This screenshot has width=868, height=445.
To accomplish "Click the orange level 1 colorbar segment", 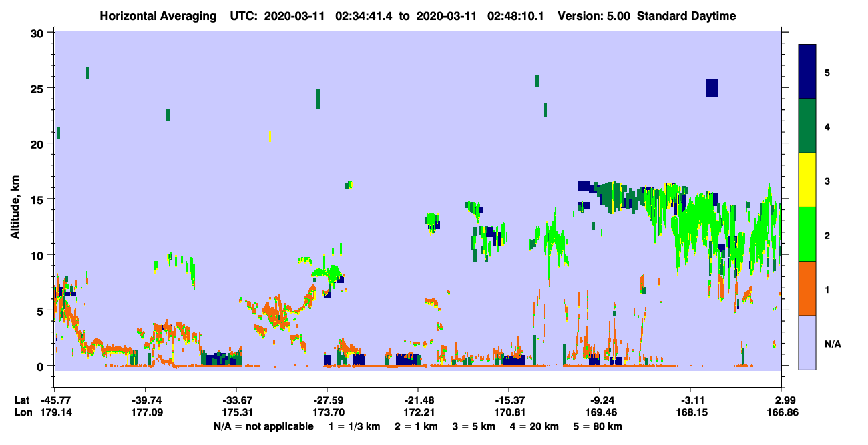I will [x=807, y=288].
